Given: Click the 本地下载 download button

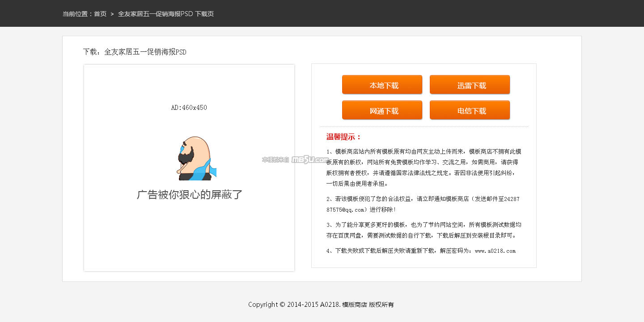Looking at the screenshot, I should pyautogui.click(x=382, y=85).
